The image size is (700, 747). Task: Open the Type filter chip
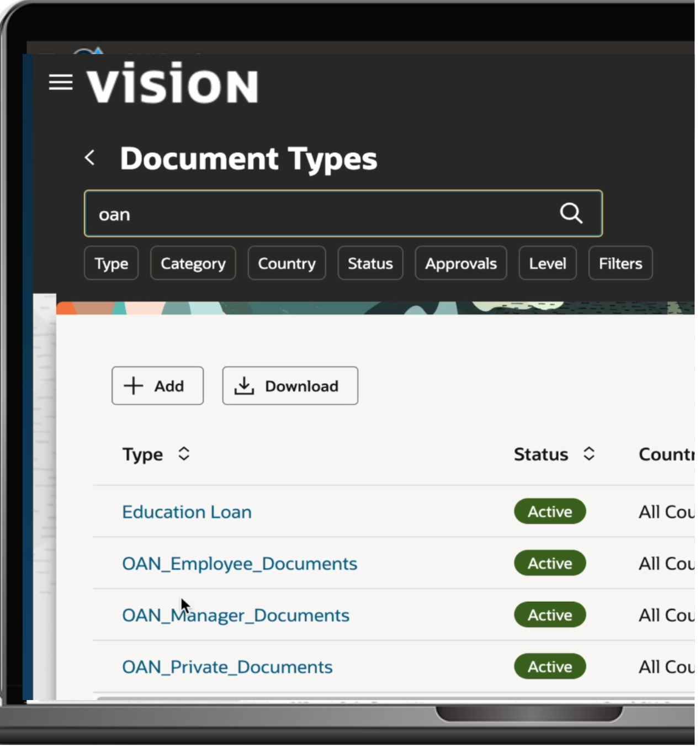111,263
